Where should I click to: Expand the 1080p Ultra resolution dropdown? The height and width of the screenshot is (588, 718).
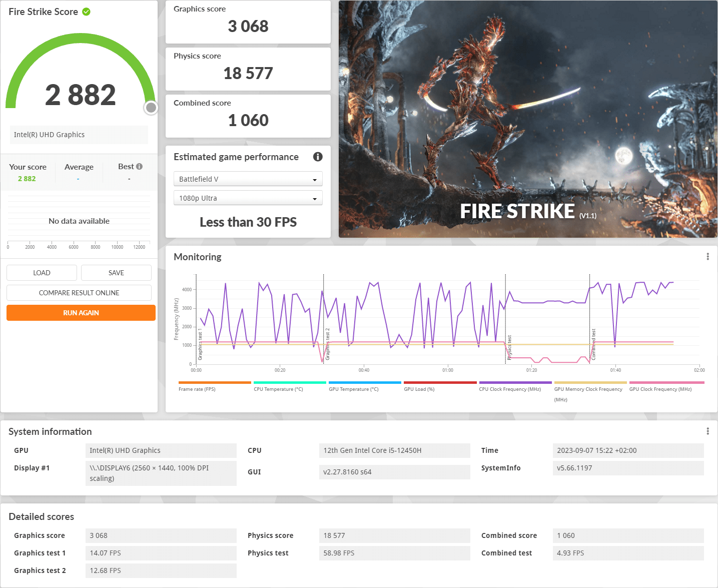click(x=248, y=198)
